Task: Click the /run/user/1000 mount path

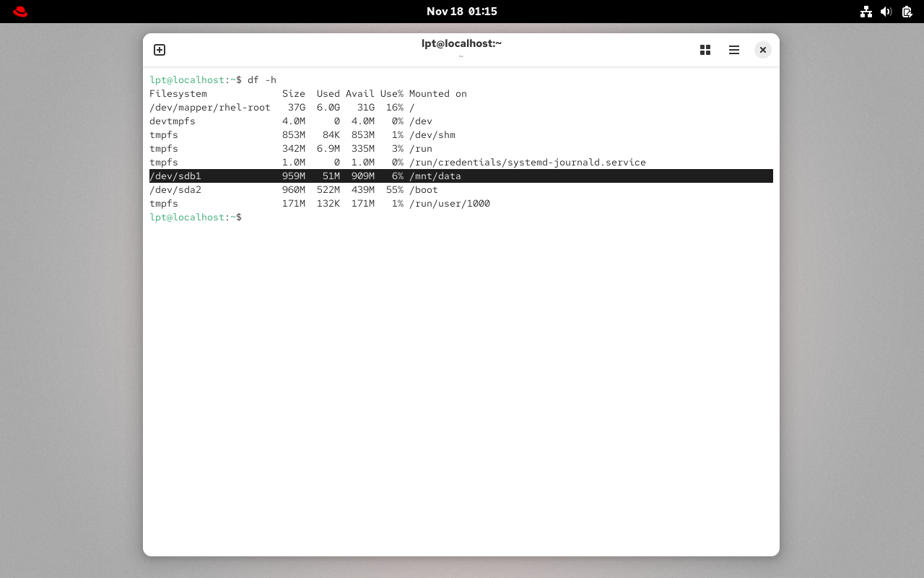Action: (449, 204)
